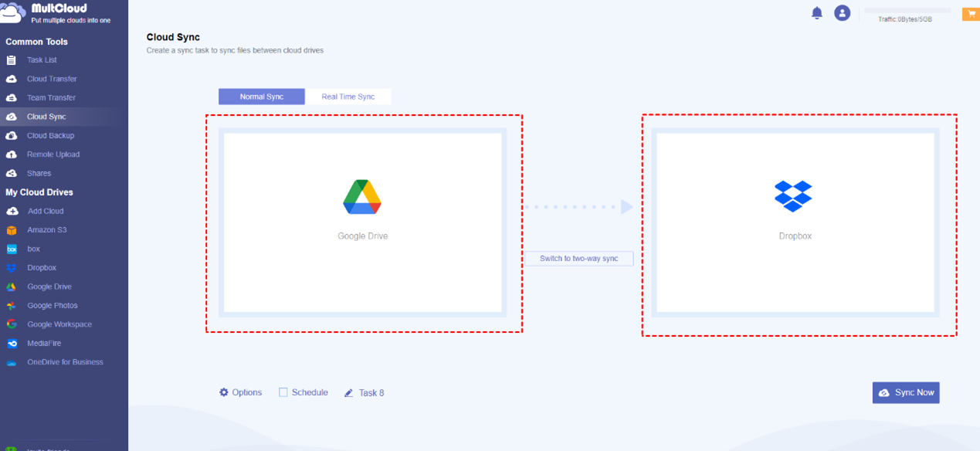Viewport: 980px width, 451px height.
Task: Click the Remote Upload icon
Action: coord(12,154)
